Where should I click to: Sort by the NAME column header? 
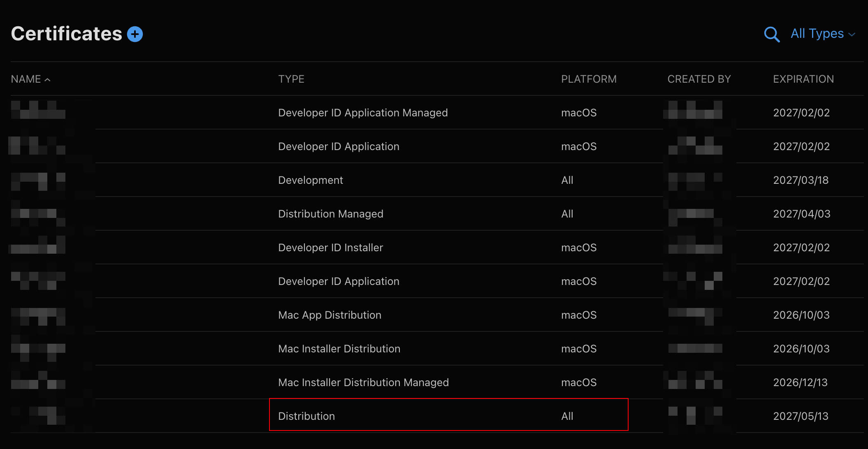click(x=26, y=79)
